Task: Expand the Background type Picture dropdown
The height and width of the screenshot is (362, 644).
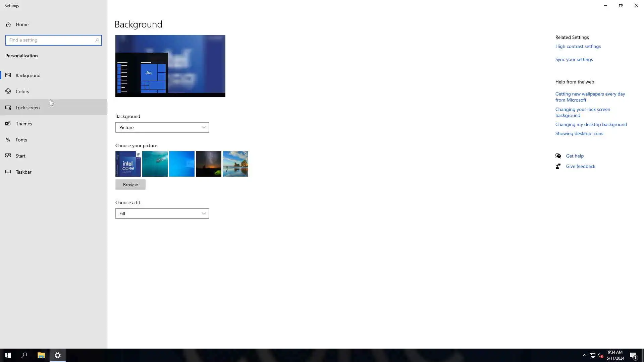Action: pyautogui.click(x=162, y=127)
